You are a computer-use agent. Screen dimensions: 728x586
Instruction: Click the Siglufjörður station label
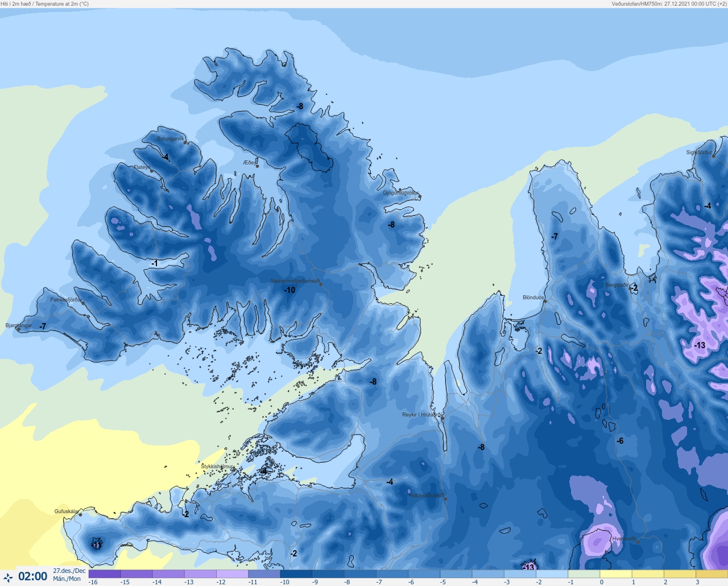click(x=699, y=152)
